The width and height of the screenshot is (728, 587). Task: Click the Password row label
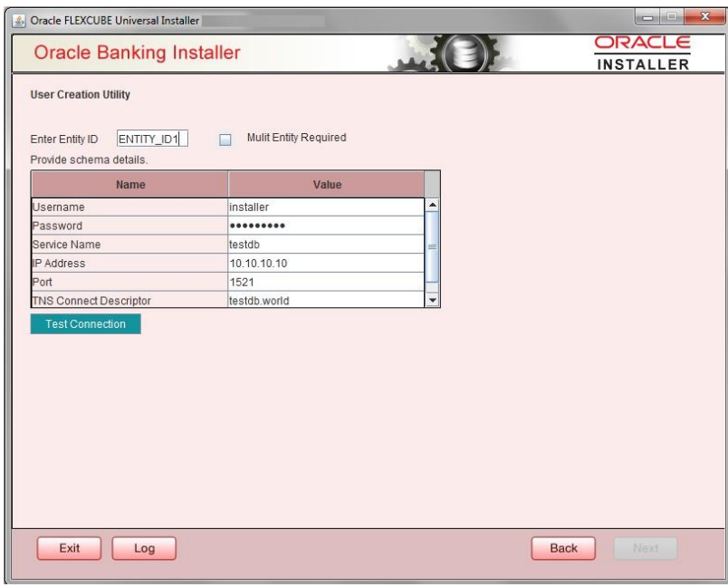click(129, 226)
